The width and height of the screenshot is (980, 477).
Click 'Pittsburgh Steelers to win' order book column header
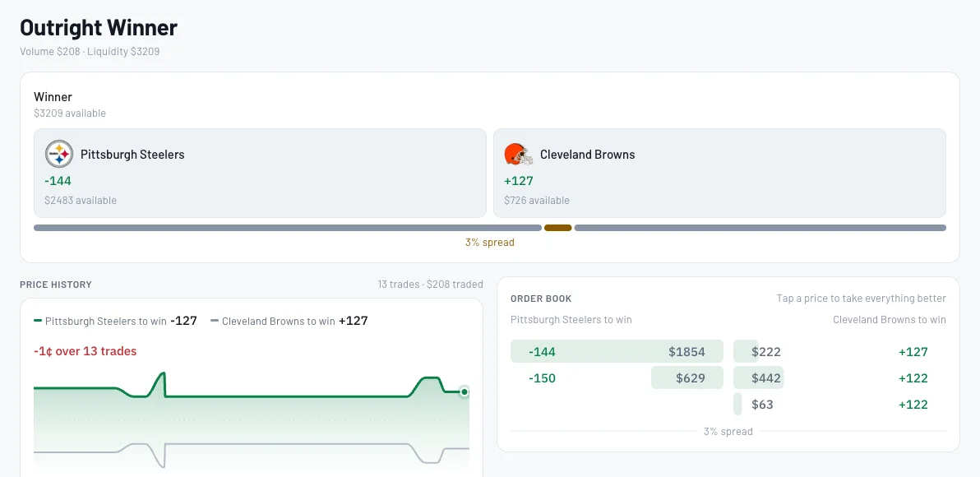point(571,319)
